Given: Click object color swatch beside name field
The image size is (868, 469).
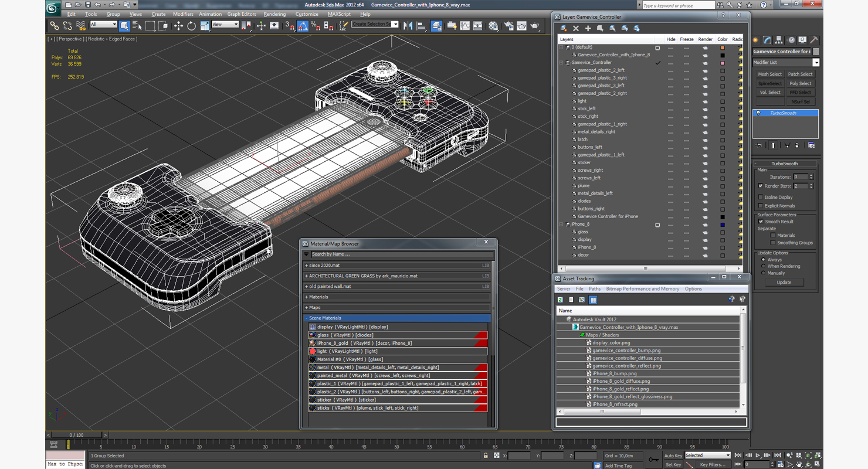Looking at the screenshot, I should tap(816, 52).
